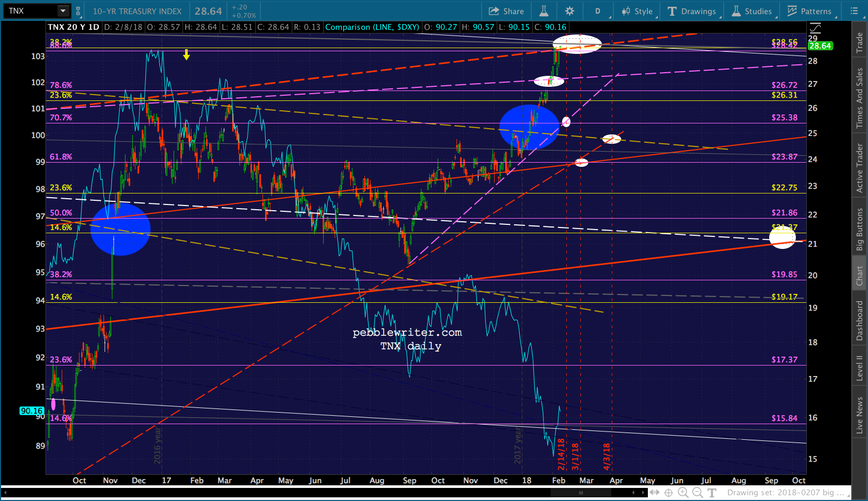
Task: Click the 3/1/18 date marker
Action: pyautogui.click(x=575, y=457)
